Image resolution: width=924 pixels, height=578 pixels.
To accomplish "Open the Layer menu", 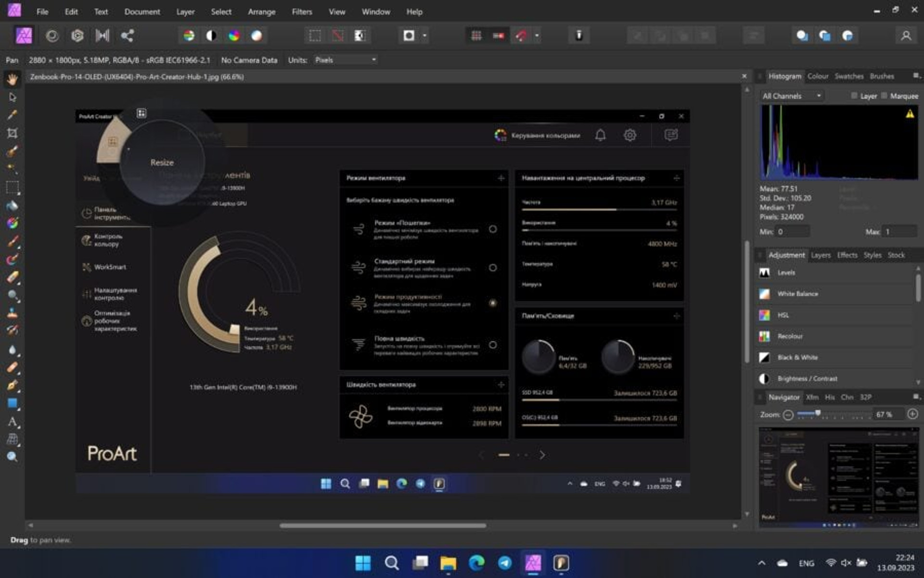I will point(185,12).
